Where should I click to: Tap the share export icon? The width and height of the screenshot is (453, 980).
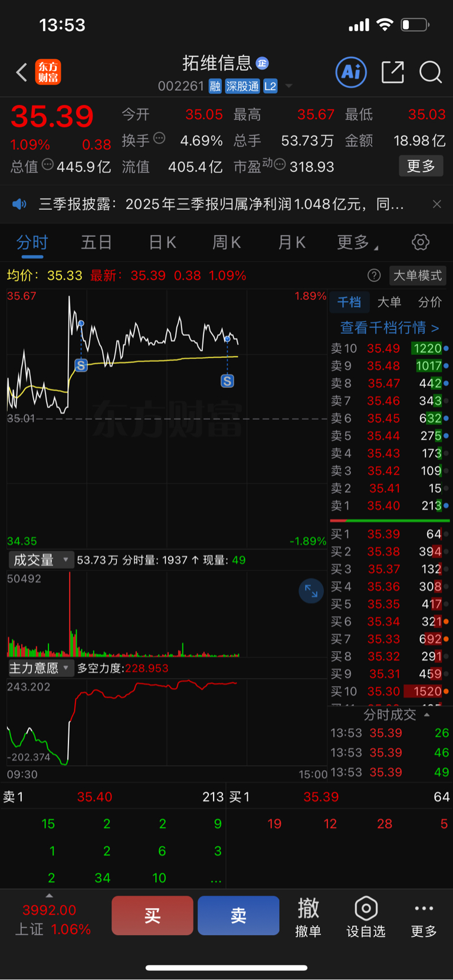coord(393,72)
